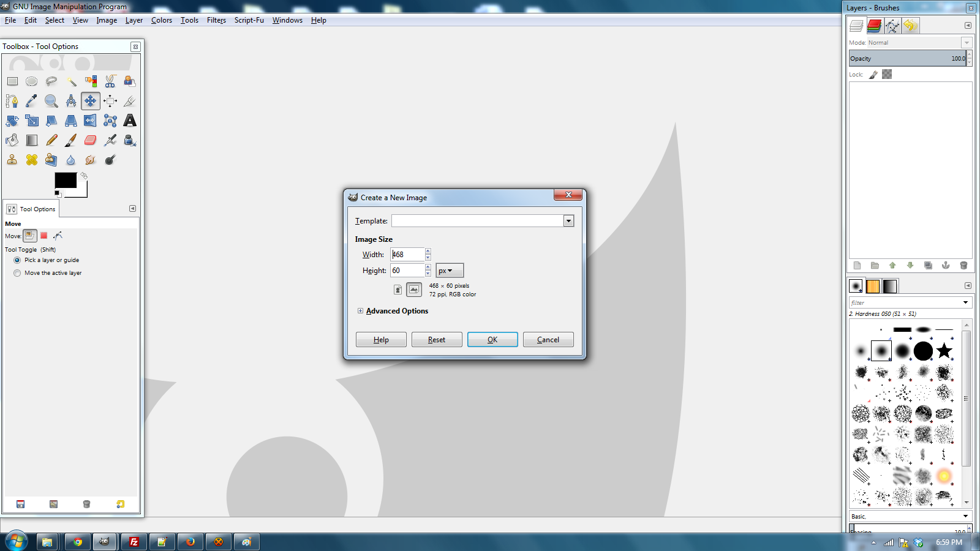The image size is (980, 551).
Task: Select the Rotate tool
Action: click(12, 121)
